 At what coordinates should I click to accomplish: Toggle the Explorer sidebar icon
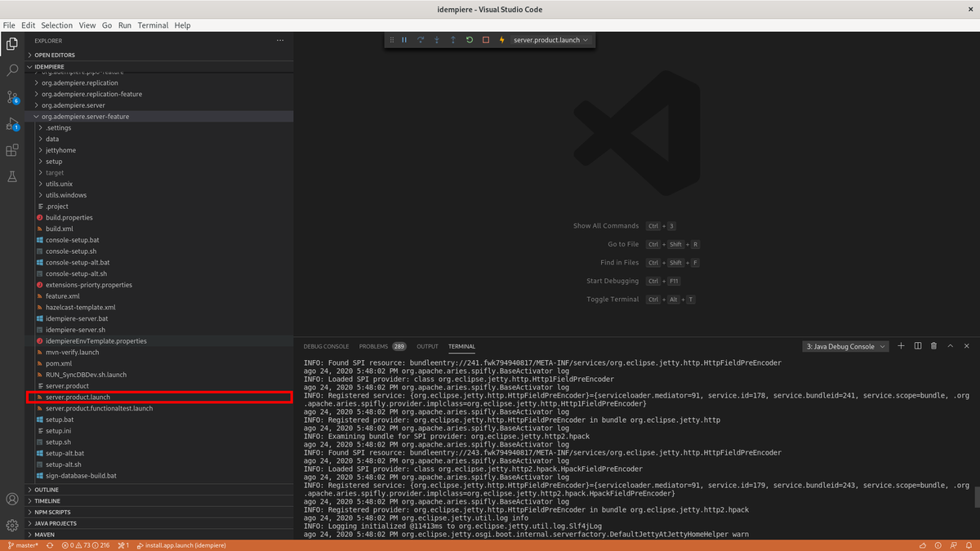[x=12, y=44]
